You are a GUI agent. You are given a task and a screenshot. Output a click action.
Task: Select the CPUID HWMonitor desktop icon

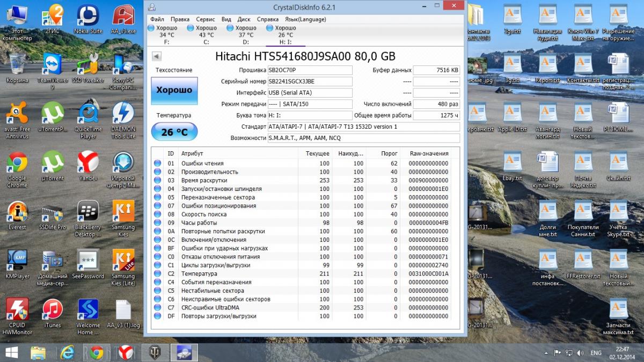17,316
